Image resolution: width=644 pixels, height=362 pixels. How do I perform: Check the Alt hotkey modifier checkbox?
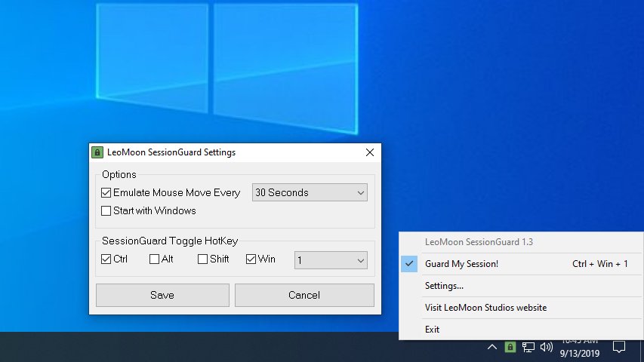point(155,259)
